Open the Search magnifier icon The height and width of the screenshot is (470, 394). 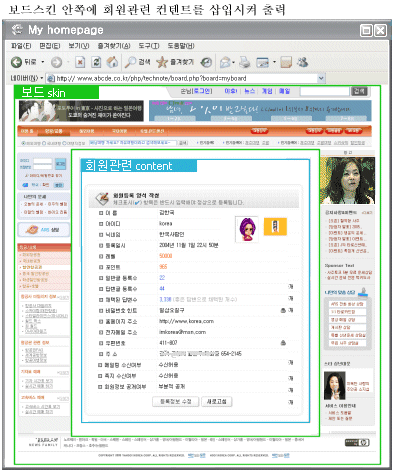130,62
